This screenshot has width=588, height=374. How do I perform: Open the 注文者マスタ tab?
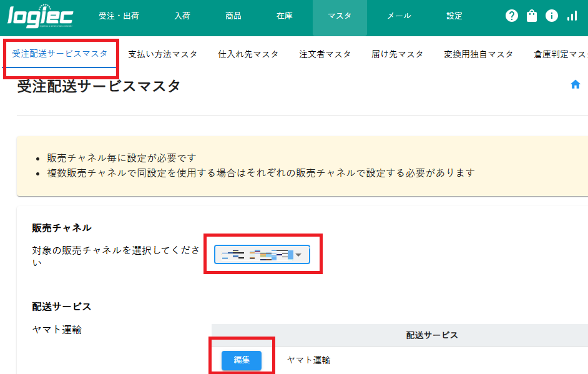[327, 54]
